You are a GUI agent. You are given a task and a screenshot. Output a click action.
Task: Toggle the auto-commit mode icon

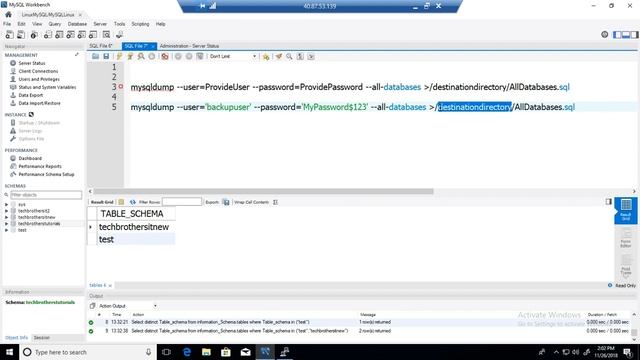200,56
